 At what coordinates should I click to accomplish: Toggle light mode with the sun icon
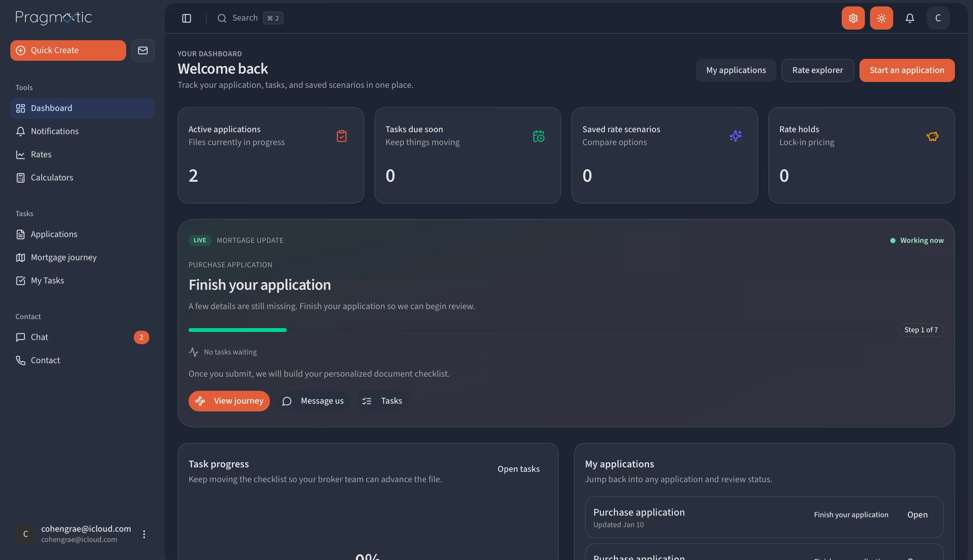(881, 18)
